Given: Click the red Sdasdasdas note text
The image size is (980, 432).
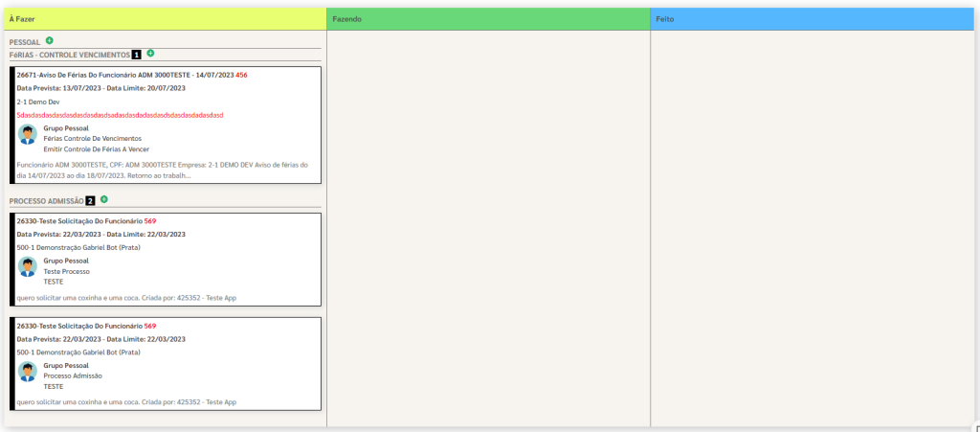Looking at the screenshot, I should [120, 115].
